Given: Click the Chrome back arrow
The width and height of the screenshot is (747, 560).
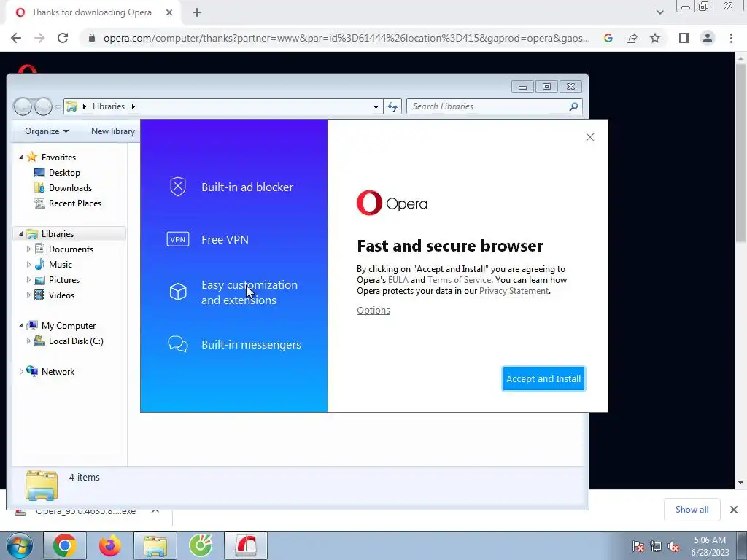Looking at the screenshot, I should [16, 38].
